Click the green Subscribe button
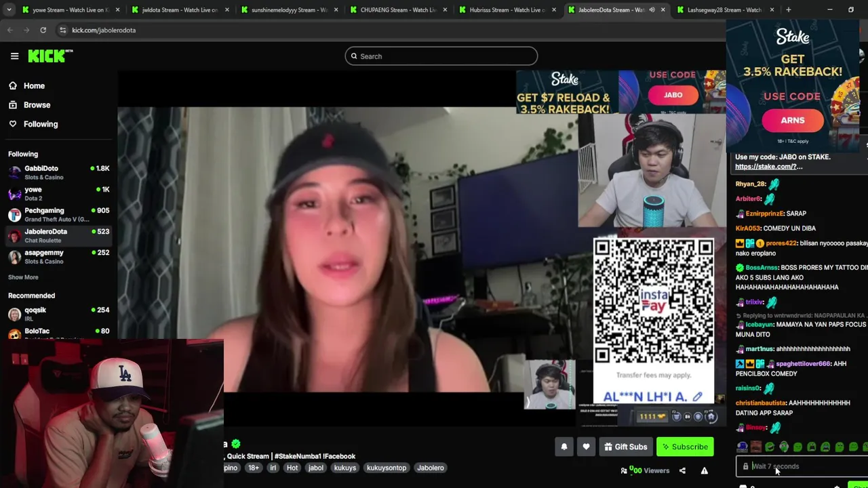This screenshot has width=868, height=488. 685,447
